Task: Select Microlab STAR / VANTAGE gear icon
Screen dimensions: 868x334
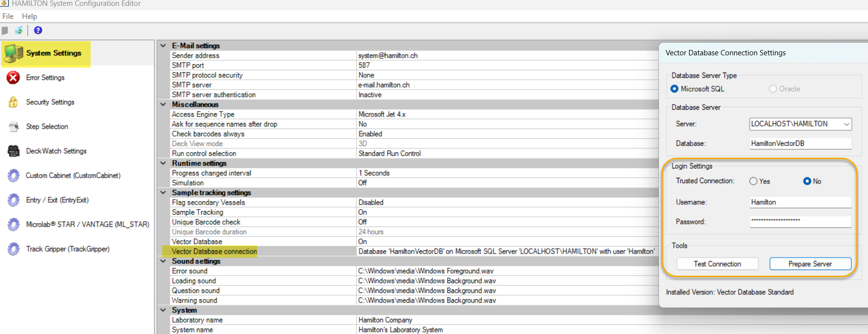Action: pyautogui.click(x=14, y=224)
